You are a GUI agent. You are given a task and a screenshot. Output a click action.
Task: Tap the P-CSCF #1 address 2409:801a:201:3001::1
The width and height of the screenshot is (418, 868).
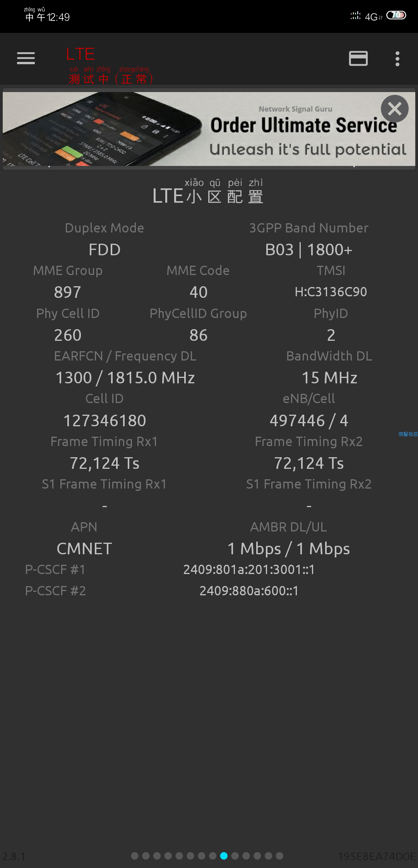tap(249, 569)
